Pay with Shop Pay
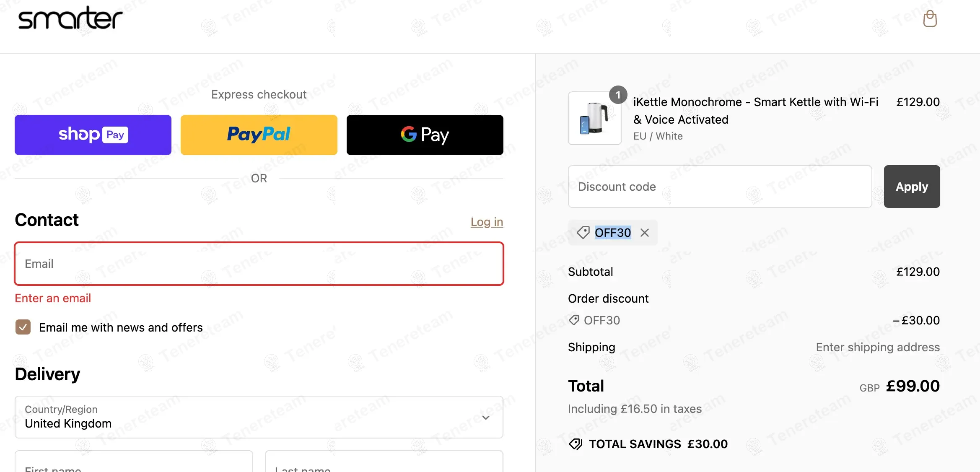Viewport: 980px width, 472px height. 93,135
